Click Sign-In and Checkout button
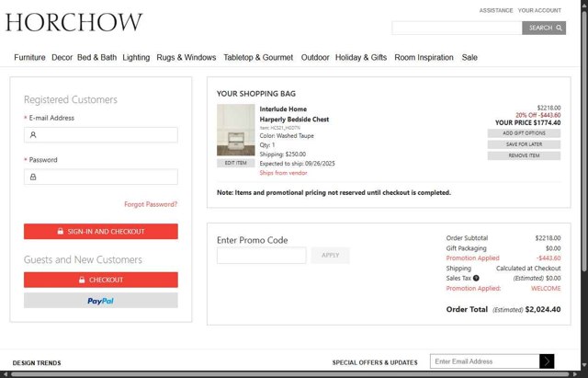 pyautogui.click(x=101, y=231)
